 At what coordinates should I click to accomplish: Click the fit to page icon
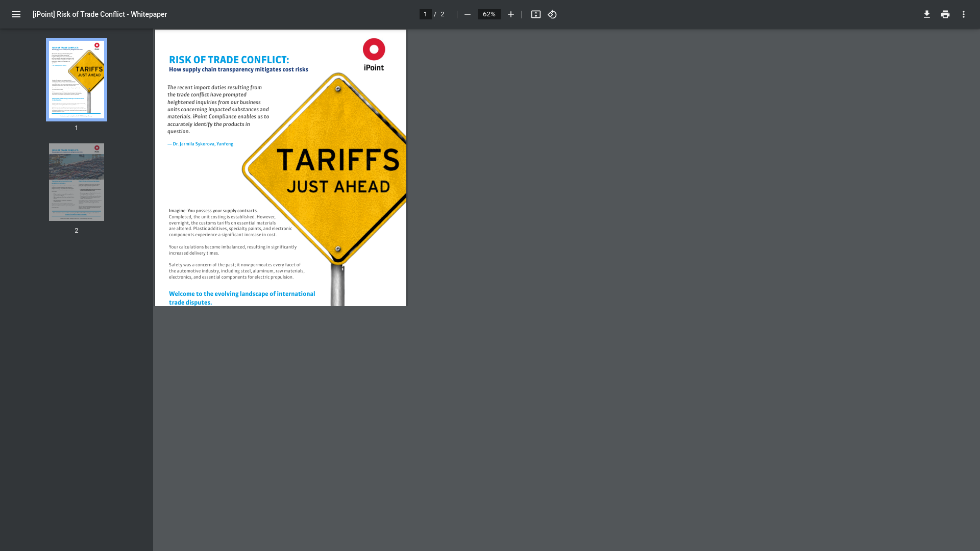tap(535, 14)
